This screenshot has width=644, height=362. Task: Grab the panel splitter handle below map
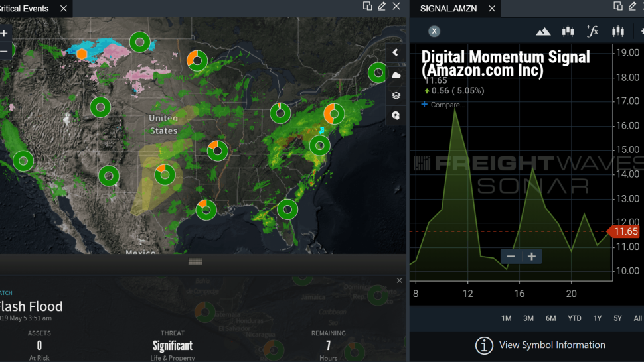195,262
